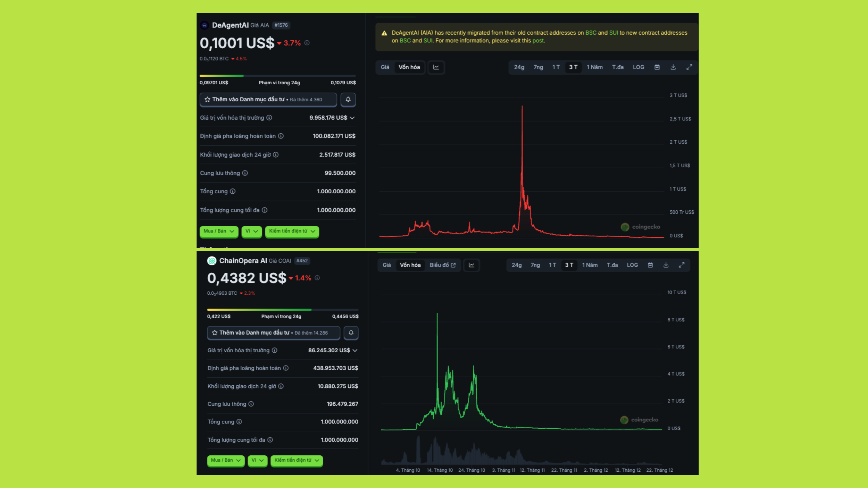Toggle LOG scale on the DeAgentAI chart
This screenshot has width=868, height=488.
638,67
